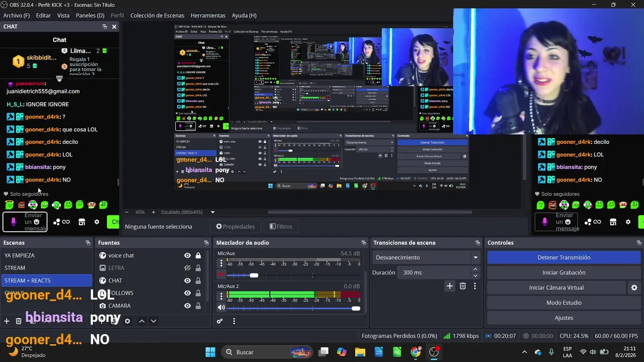Lock the CAMARA source
The height and width of the screenshot is (362, 644).
pos(198,306)
